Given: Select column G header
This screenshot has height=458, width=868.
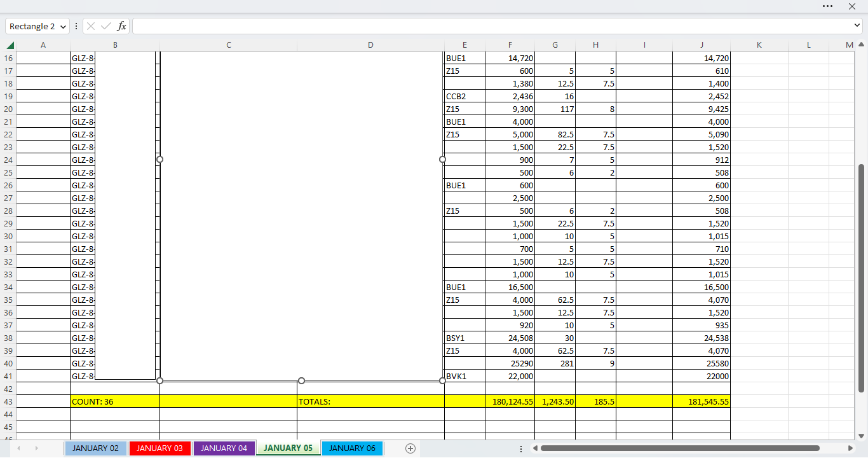Looking at the screenshot, I should pos(555,45).
